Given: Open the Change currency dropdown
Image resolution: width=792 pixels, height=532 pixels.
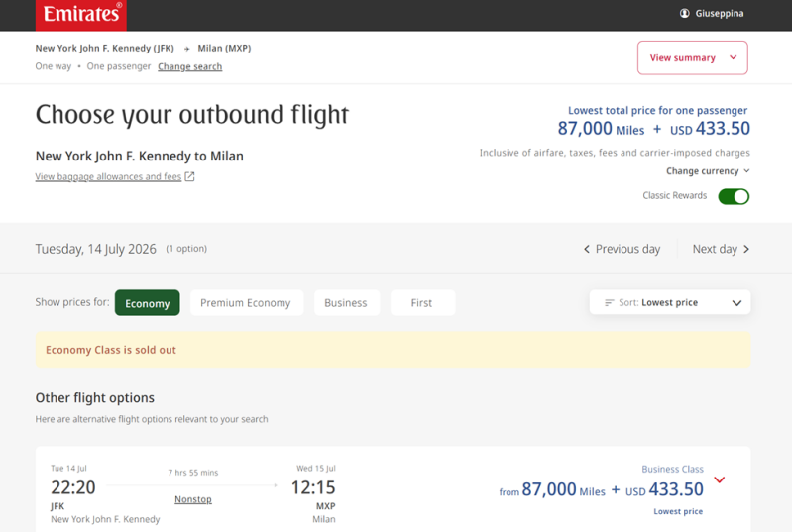Looking at the screenshot, I should tap(708, 171).
